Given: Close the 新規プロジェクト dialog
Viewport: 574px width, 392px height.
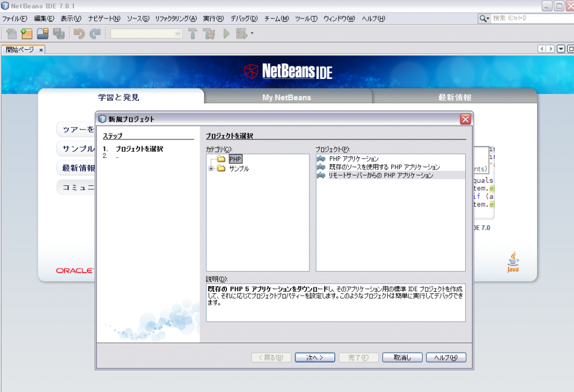Looking at the screenshot, I should [x=465, y=119].
